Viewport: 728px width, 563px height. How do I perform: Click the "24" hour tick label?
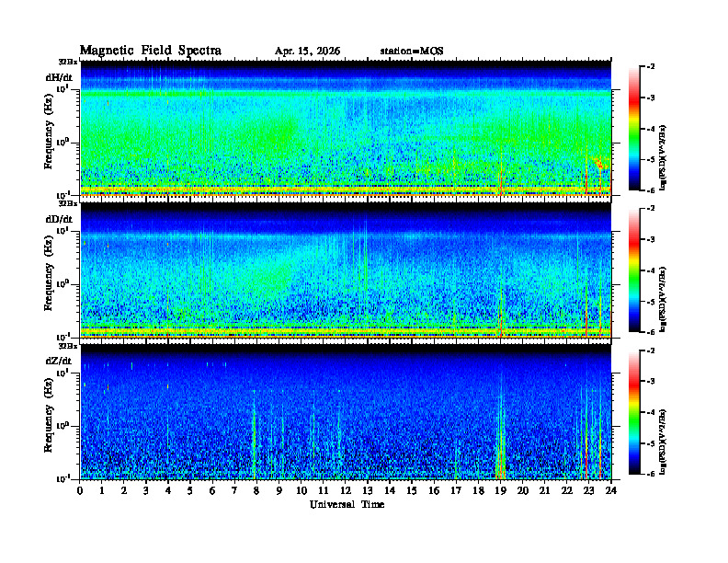(x=611, y=490)
